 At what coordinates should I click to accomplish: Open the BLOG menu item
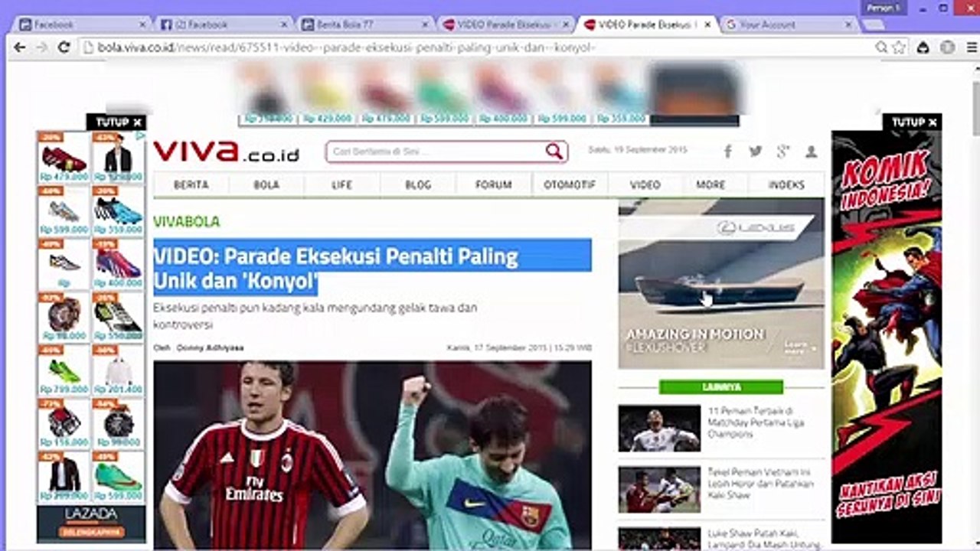point(418,184)
